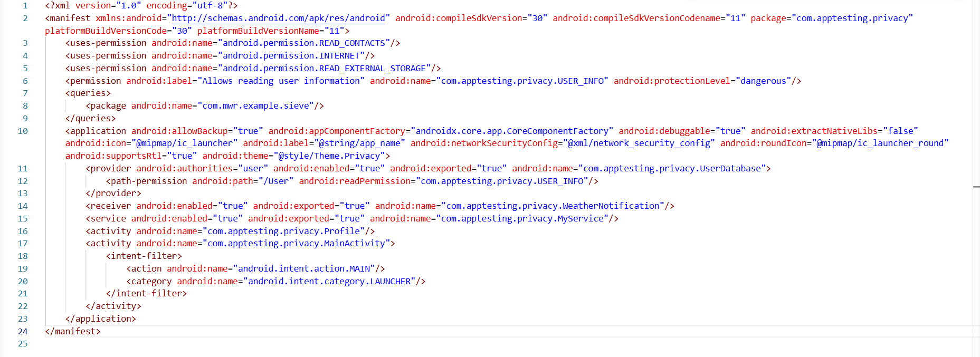Click the path-permission "/User" path value

(x=276, y=181)
